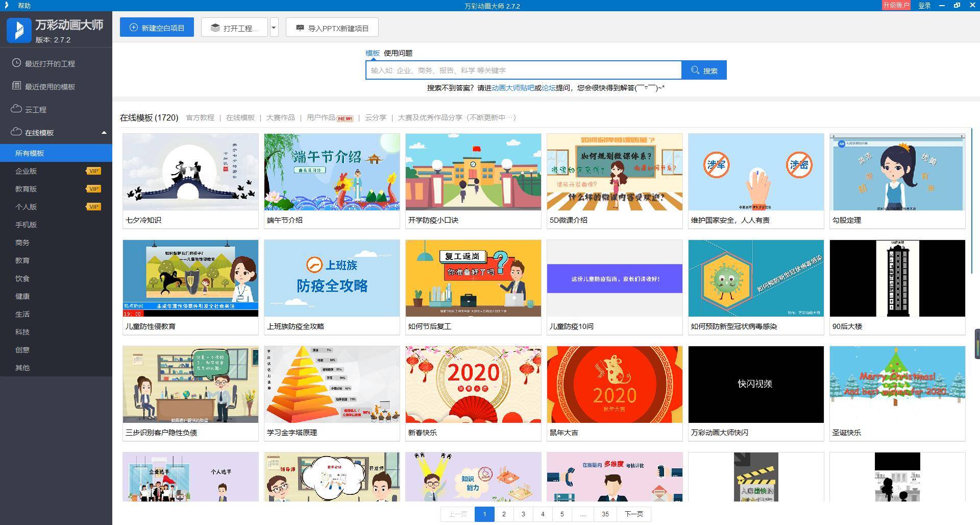
Task: Click the cloud icon beside 云工程
Action: (16, 109)
